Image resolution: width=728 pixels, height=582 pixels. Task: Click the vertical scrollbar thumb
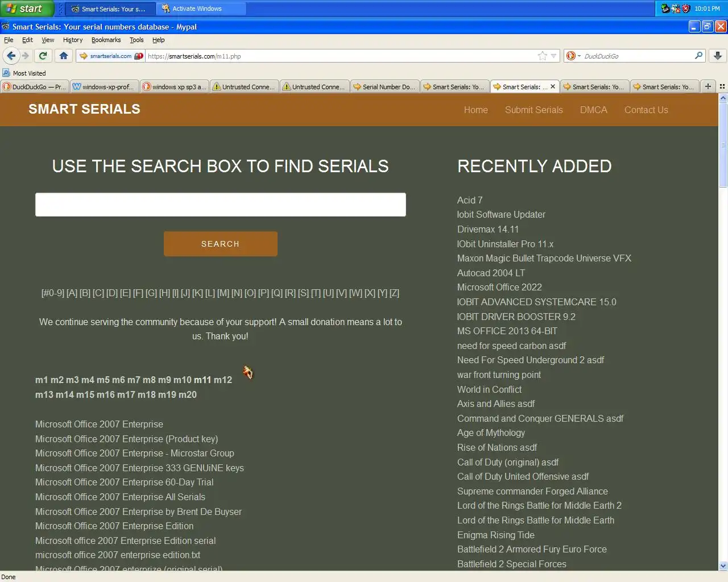tap(723, 145)
